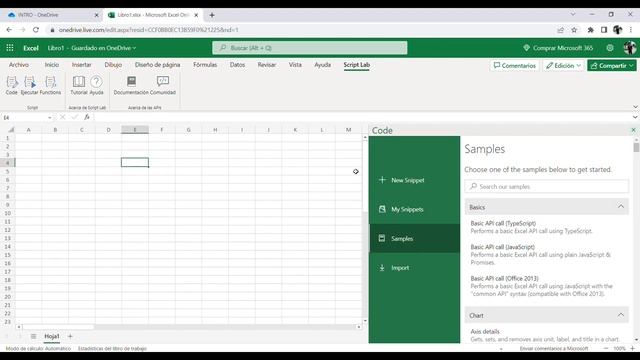The width and height of the screenshot is (640, 360).
Task: Switch to the Datos tab
Action: click(x=237, y=64)
